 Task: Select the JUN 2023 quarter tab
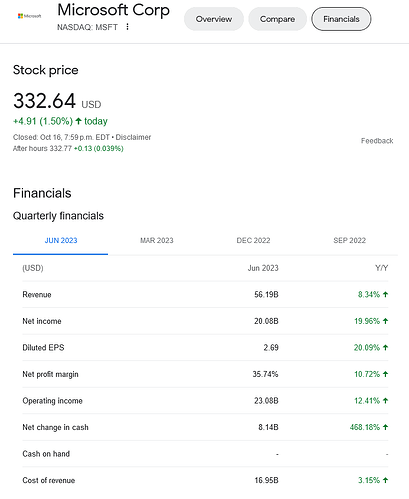click(x=61, y=241)
